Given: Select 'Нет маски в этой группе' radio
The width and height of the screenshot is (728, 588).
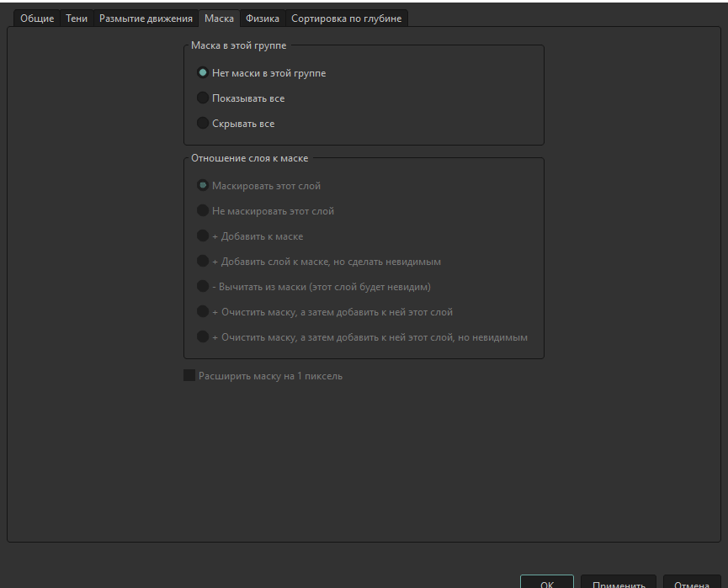Looking at the screenshot, I should pyautogui.click(x=262, y=73).
